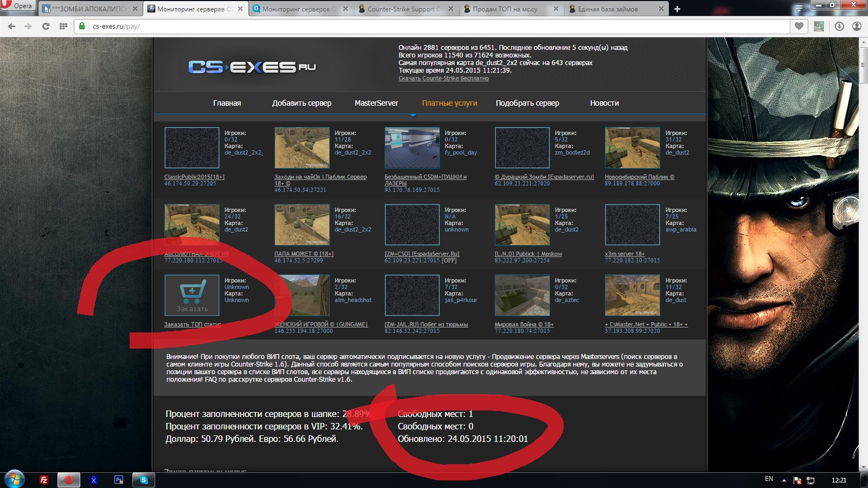Screen dimensions: 868x488
Task: Open Skype from the taskbar
Action: click(144, 480)
